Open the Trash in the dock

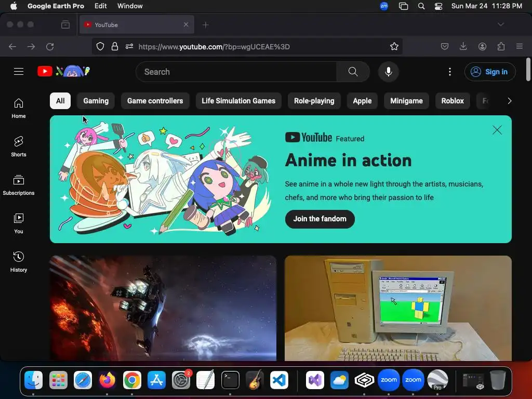pyautogui.click(x=498, y=380)
